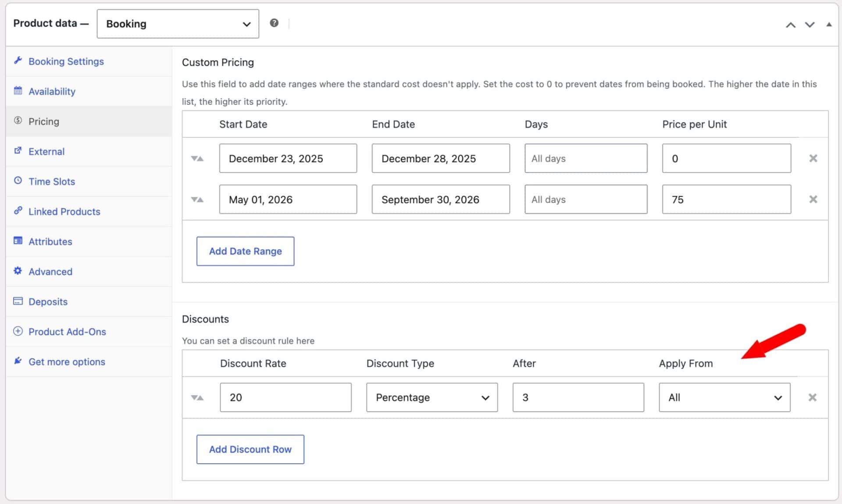
Task: Click the Add Date Range button
Action: pyautogui.click(x=245, y=251)
